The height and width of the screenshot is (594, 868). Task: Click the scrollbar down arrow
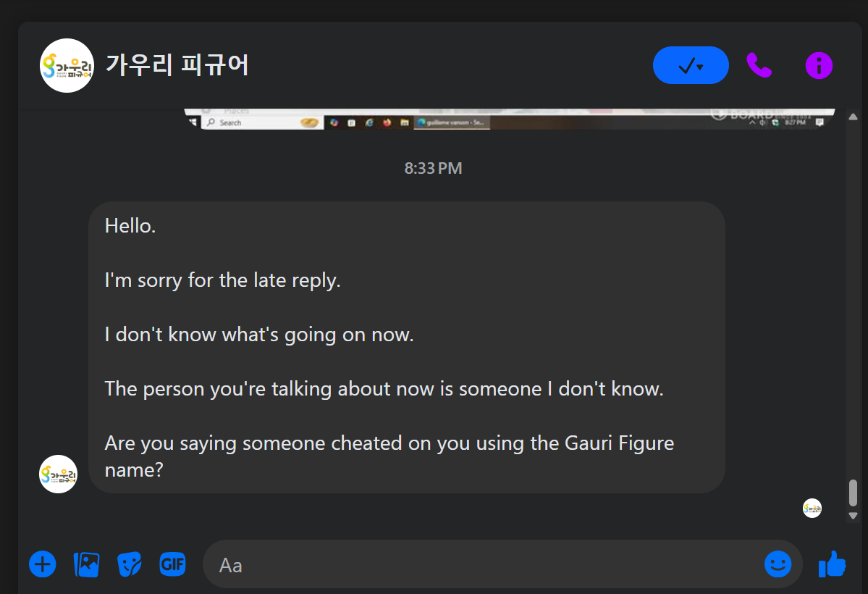coord(853,515)
